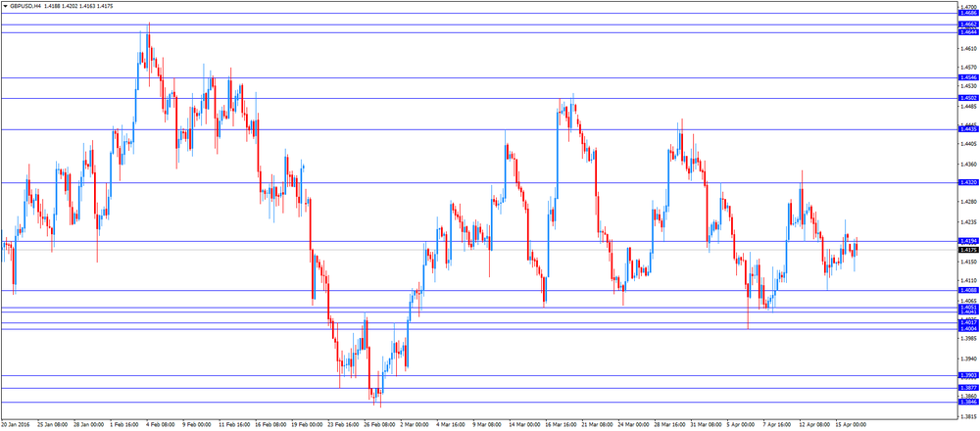Click the triangle arrow beside GBPUSD,H4

pos(5,6)
